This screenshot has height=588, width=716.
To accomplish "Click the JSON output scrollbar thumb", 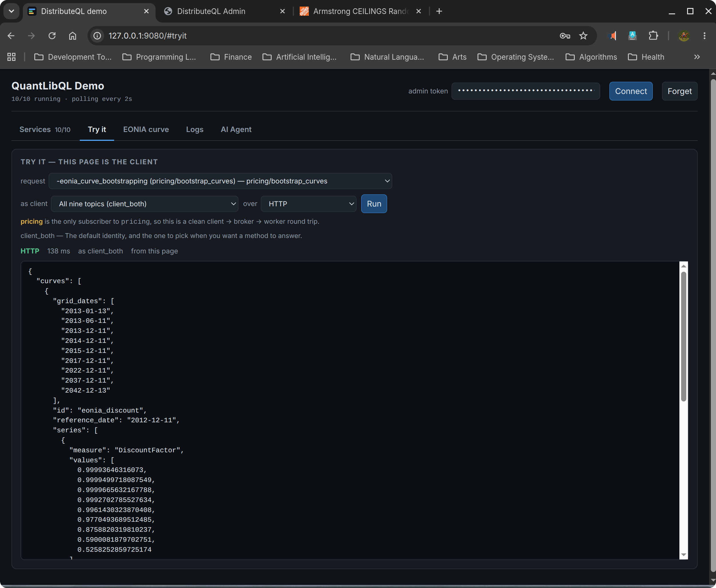I will (683, 336).
